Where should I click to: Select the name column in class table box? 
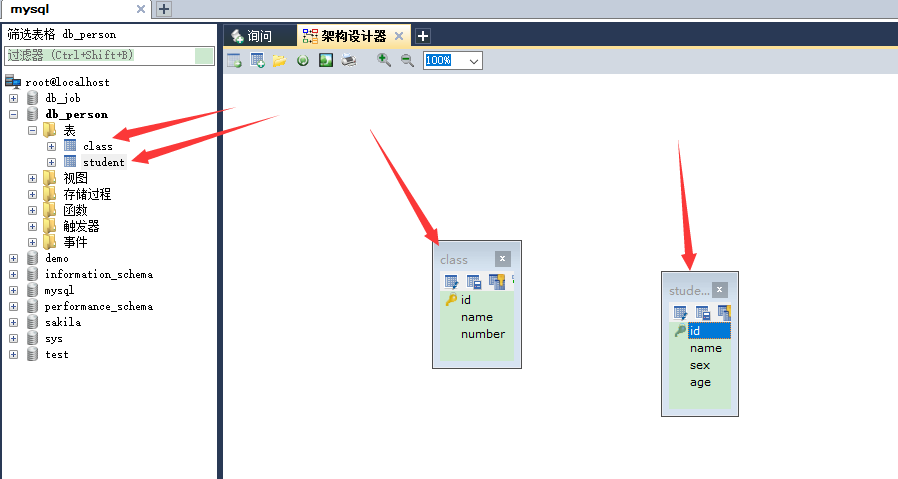coord(476,317)
